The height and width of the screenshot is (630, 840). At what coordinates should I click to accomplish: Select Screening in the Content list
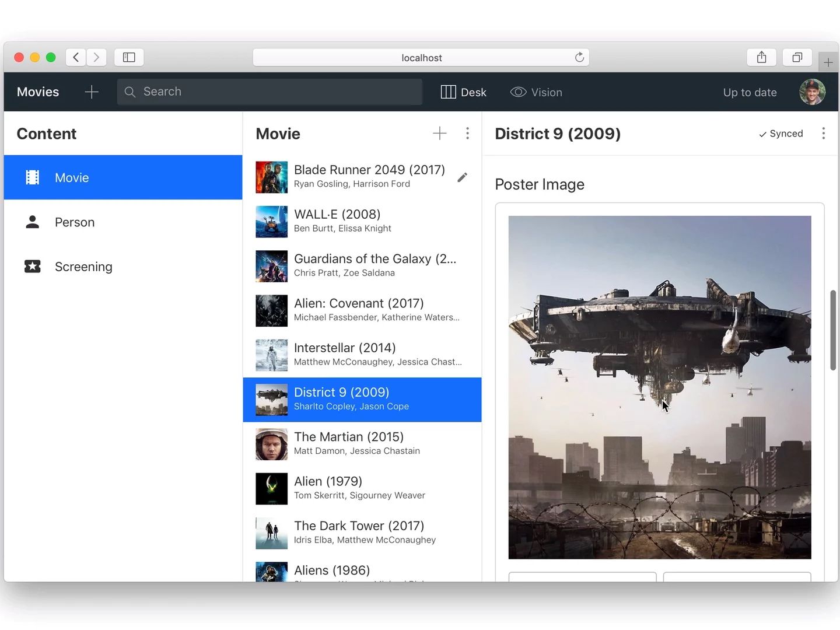click(123, 267)
